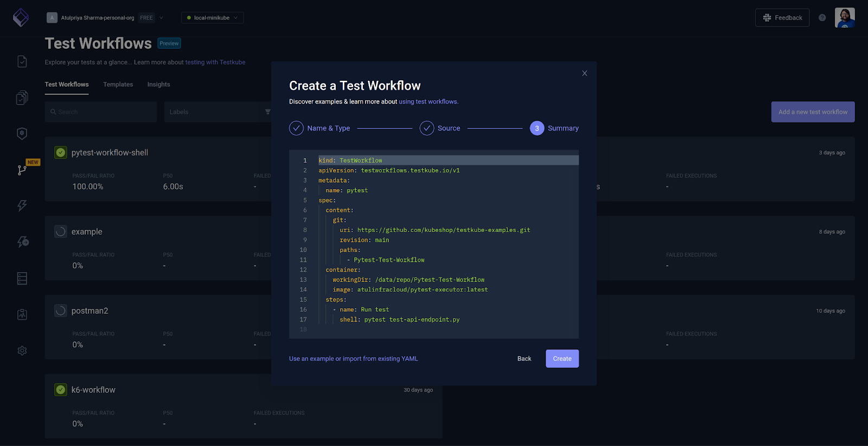This screenshot has height=446, width=868.
Task: Open the Labels filter dropdown
Action: 218,112
